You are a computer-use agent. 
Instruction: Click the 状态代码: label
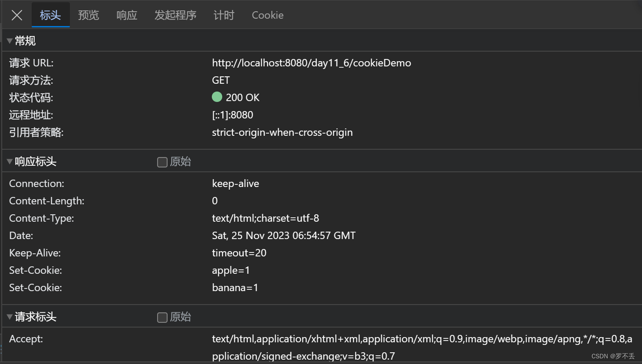(x=31, y=98)
